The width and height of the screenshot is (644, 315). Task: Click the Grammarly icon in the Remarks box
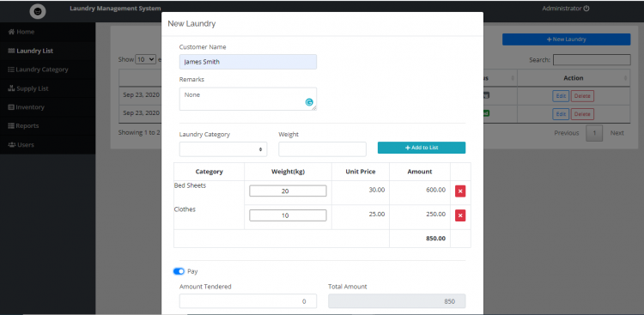tap(309, 102)
